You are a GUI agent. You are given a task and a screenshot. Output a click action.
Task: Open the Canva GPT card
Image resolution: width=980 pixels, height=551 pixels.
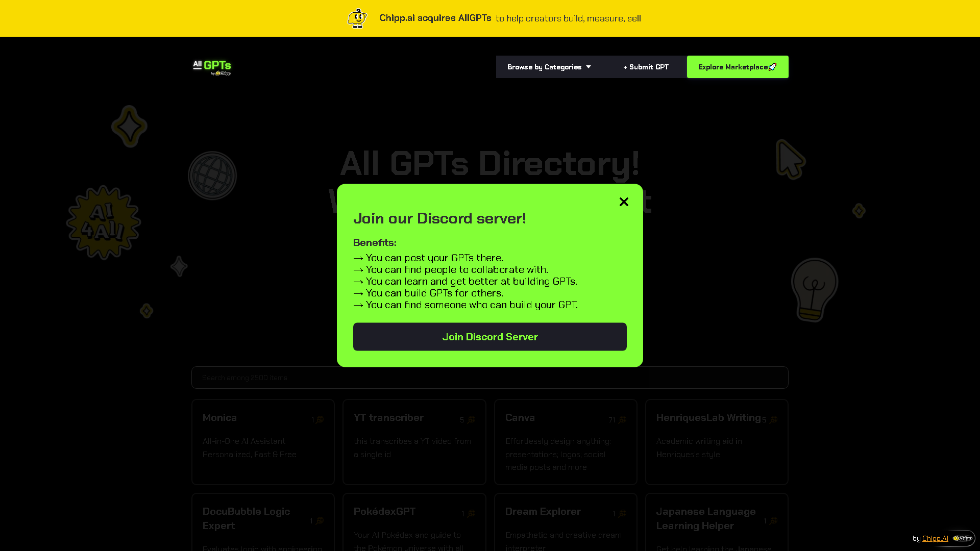click(566, 442)
